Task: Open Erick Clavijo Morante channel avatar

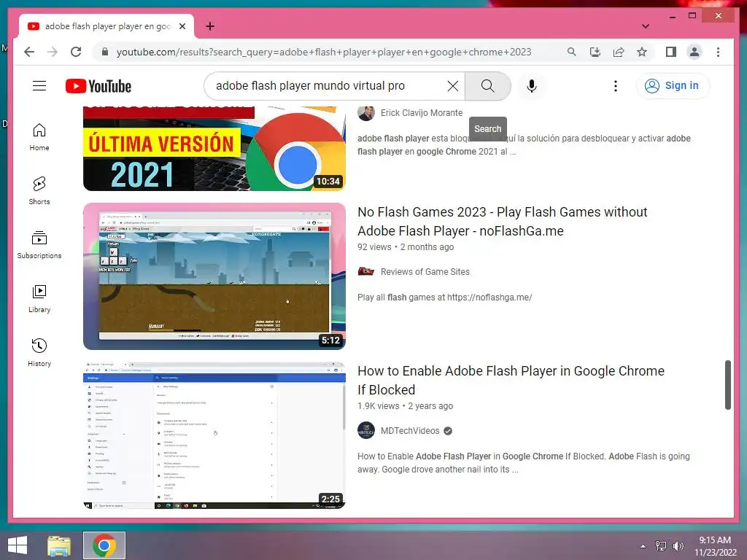Action: [366, 113]
